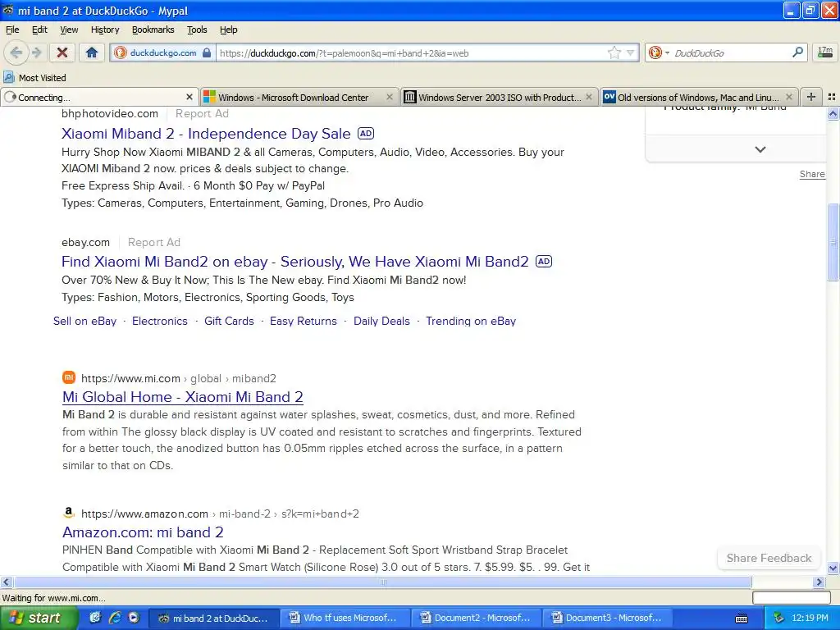Expand the info panel chevron
This screenshot has width=840, height=630.
coord(760,149)
